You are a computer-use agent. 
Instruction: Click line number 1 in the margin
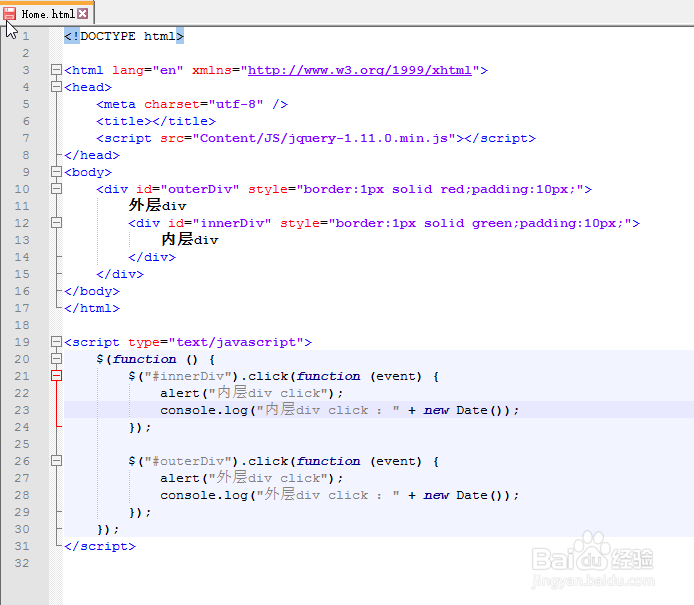pos(26,36)
